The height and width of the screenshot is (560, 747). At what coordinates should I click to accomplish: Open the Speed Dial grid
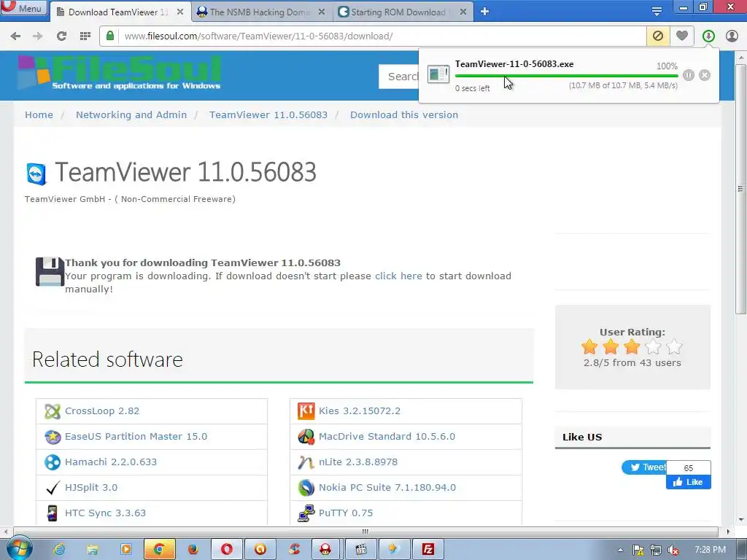coord(85,36)
